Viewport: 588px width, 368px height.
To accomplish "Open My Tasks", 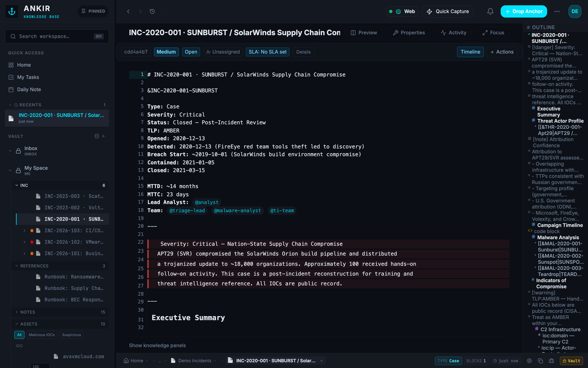I will coord(28,77).
